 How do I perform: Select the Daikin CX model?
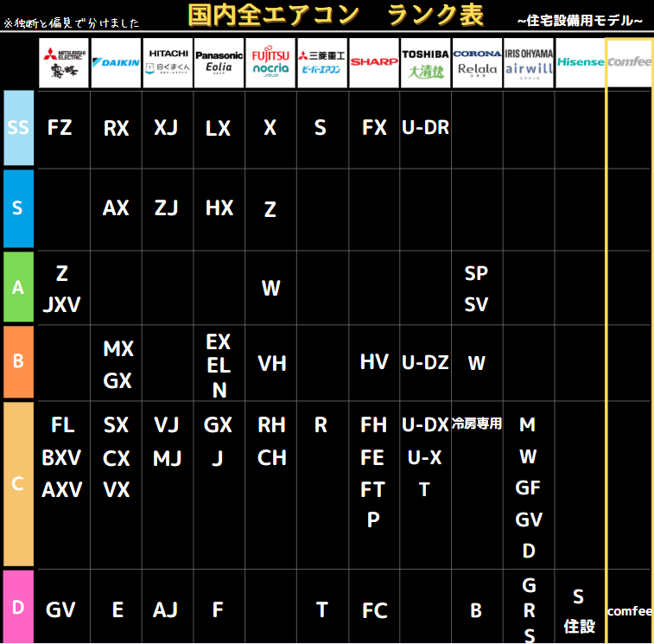(x=117, y=459)
